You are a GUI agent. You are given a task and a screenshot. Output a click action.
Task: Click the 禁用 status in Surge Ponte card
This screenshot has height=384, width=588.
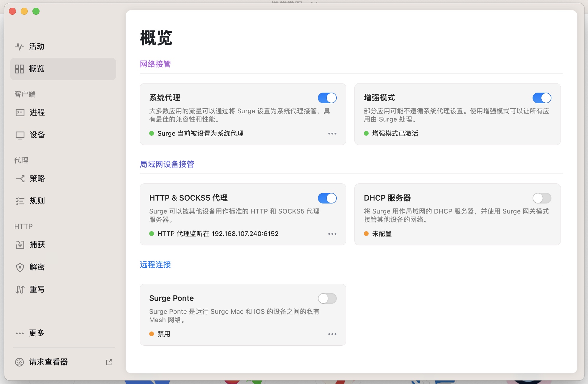click(x=164, y=334)
